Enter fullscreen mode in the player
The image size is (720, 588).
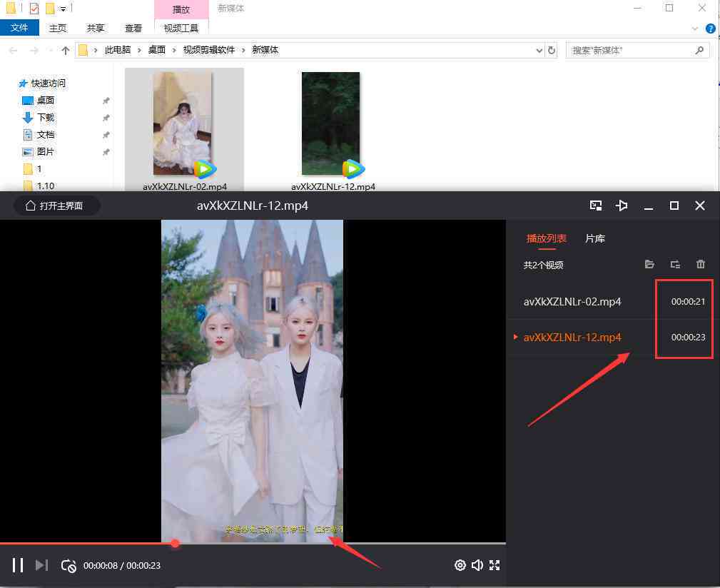[495, 565]
